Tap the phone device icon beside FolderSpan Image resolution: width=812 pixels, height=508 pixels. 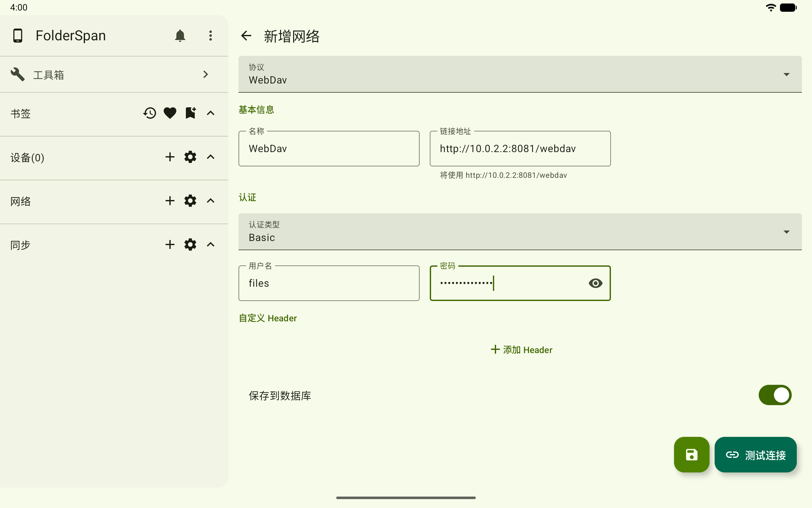17,36
